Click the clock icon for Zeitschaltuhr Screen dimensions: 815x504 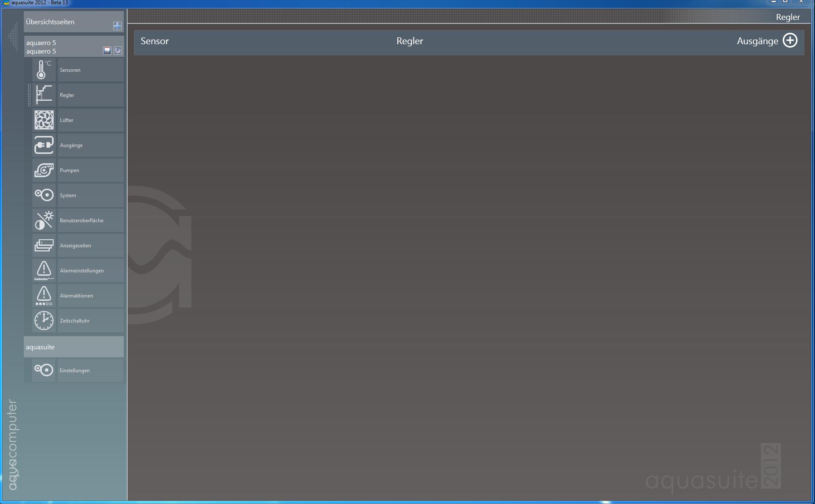[44, 320]
